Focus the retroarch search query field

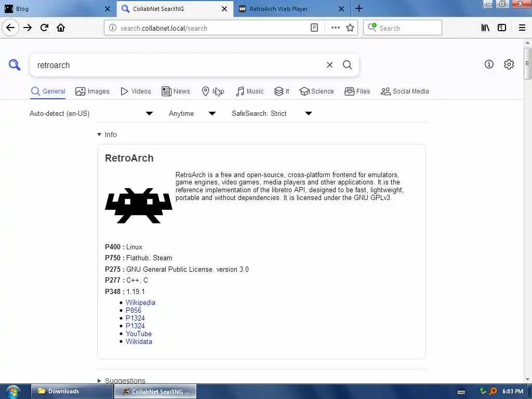pos(178,65)
